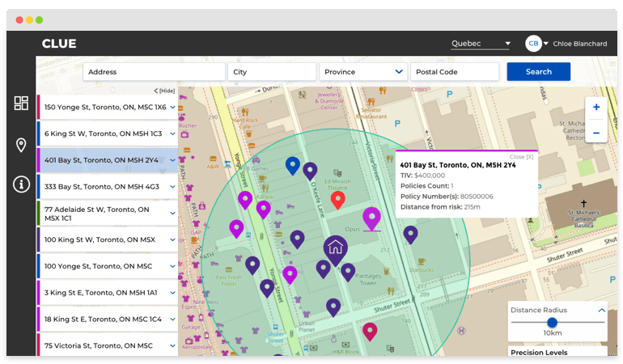Zoom in with the plus button
This screenshot has width=623, height=364.
tap(595, 108)
